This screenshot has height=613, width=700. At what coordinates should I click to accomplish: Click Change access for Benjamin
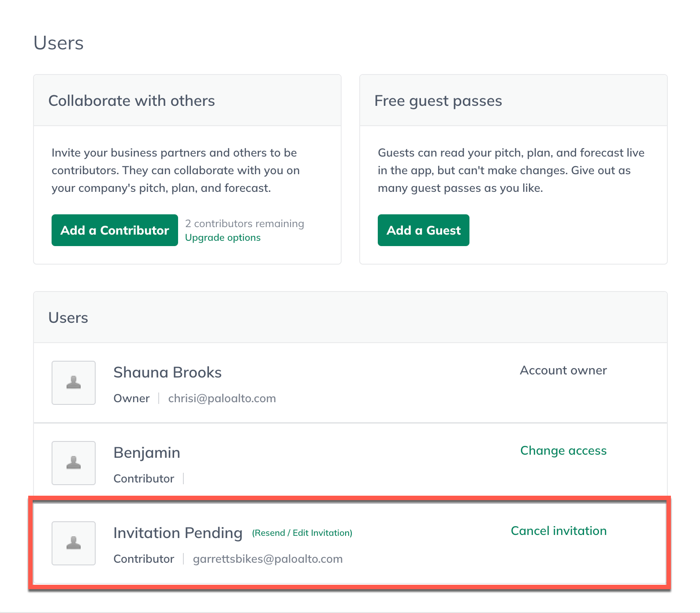pos(563,451)
